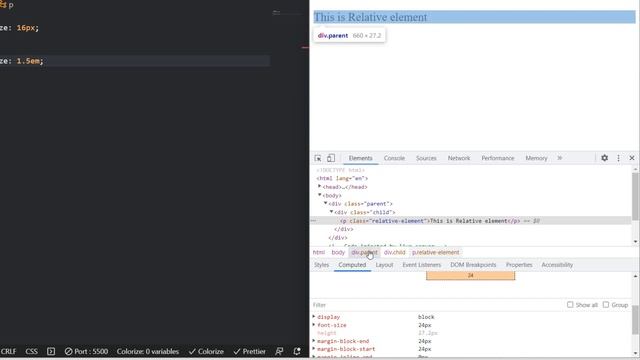Click the 1.5em value in the editor
The height and width of the screenshot is (360, 640).
click(x=28, y=61)
